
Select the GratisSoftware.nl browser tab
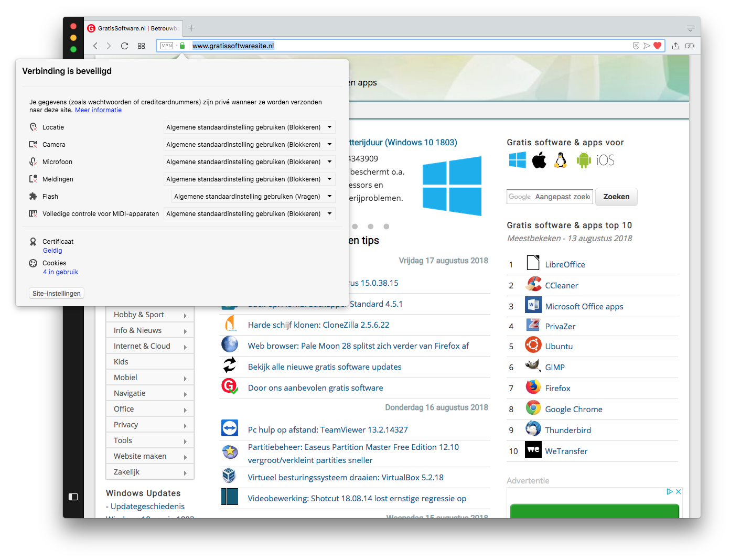point(134,28)
